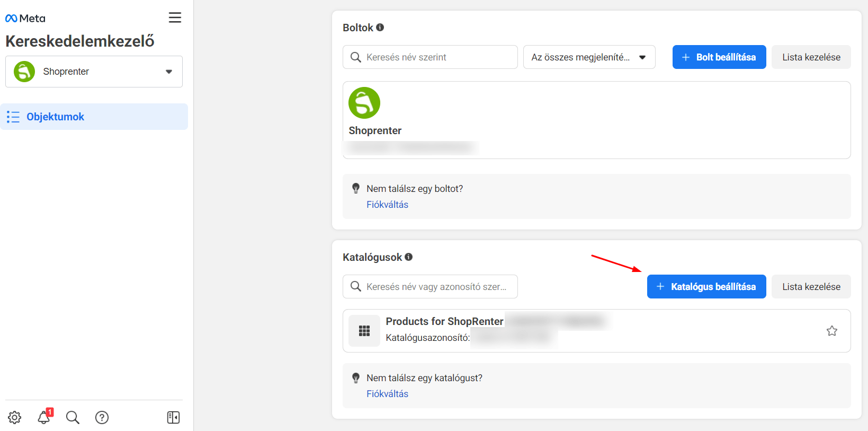This screenshot has height=431, width=868.
Task: Click Lista kezelése in the Katalógusok section
Action: (x=811, y=286)
